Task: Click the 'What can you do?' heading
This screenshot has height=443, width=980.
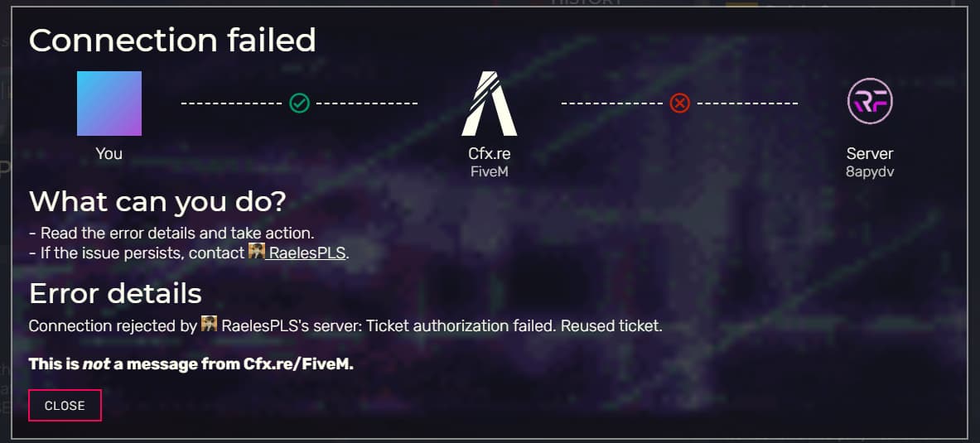Action: pos(157,201)
